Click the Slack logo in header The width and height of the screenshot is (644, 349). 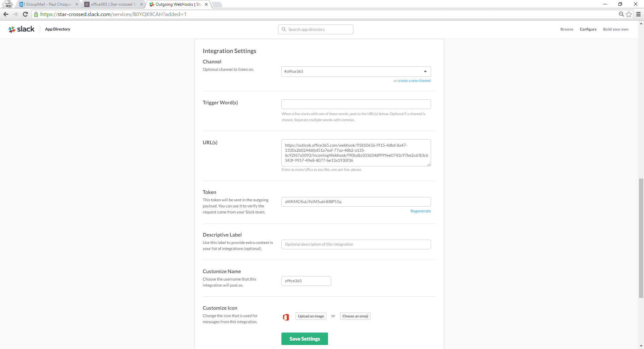pos(21,29)
